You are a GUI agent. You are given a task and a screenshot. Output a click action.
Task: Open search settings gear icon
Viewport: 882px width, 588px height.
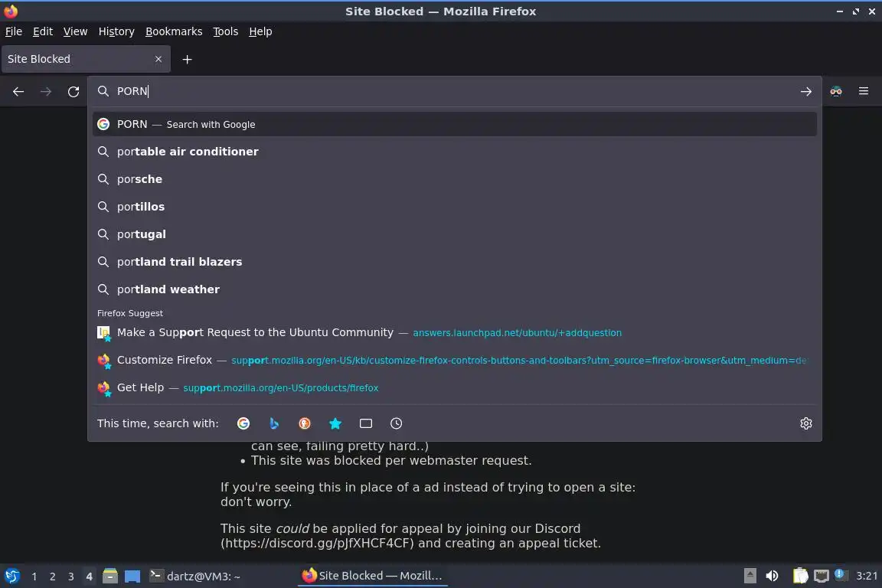(805, 423)
